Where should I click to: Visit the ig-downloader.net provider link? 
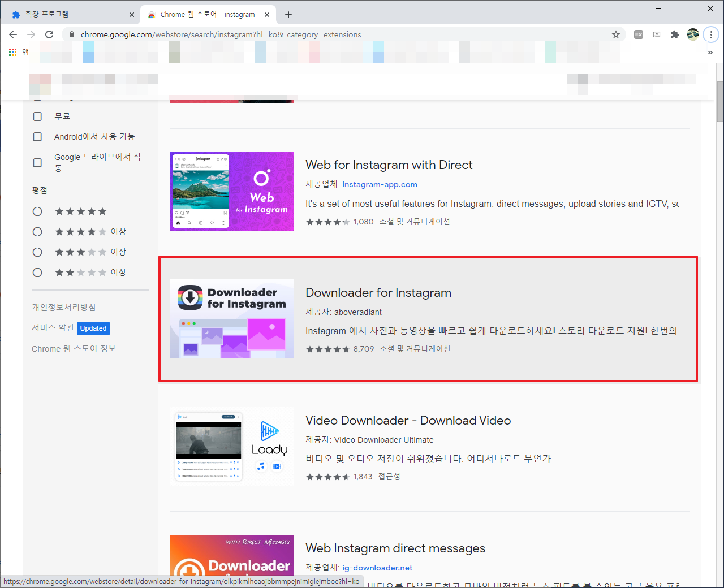click(x=377, y=568)
